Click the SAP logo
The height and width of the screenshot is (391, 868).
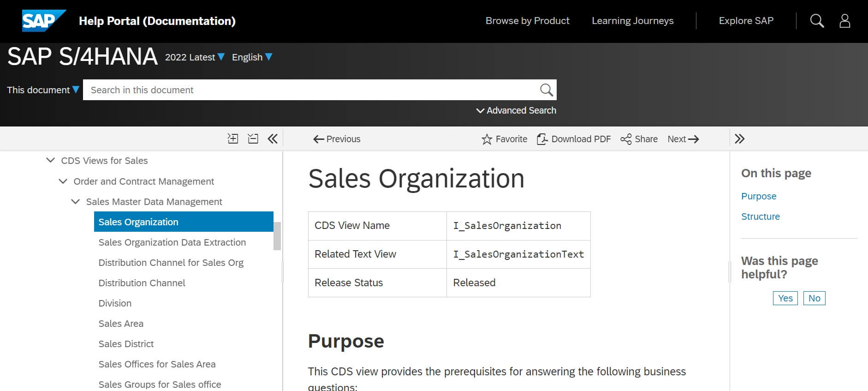(x=44, y=21)
